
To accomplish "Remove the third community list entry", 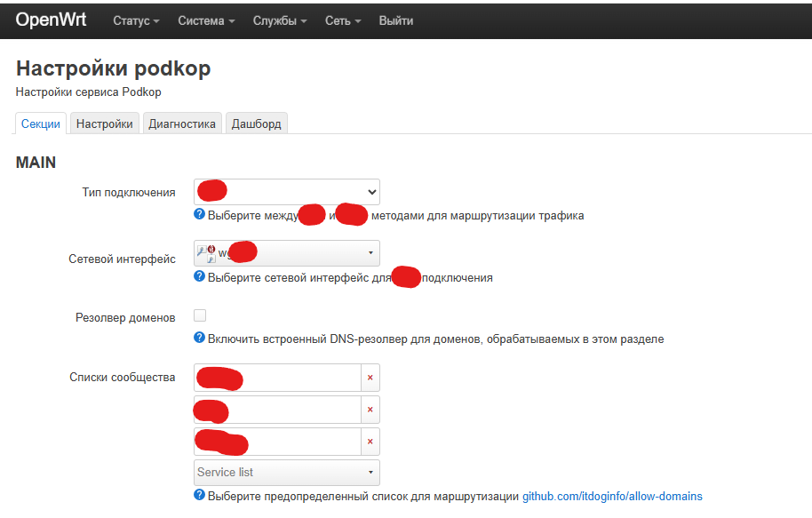I will pyautogui.click(x=370, y=442).
